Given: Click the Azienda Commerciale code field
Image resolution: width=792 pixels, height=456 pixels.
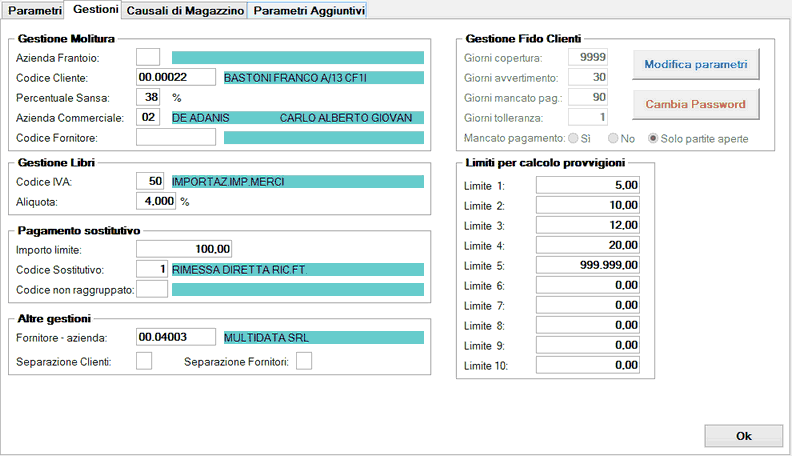Looking at the screenshot, I should tap(148, 117).
